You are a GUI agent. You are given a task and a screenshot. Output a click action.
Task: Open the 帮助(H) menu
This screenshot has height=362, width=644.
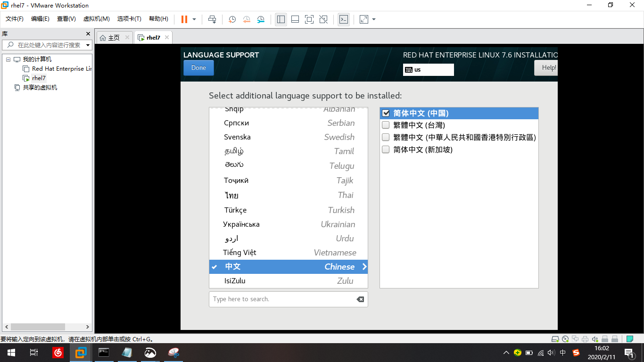click(158, 19)
